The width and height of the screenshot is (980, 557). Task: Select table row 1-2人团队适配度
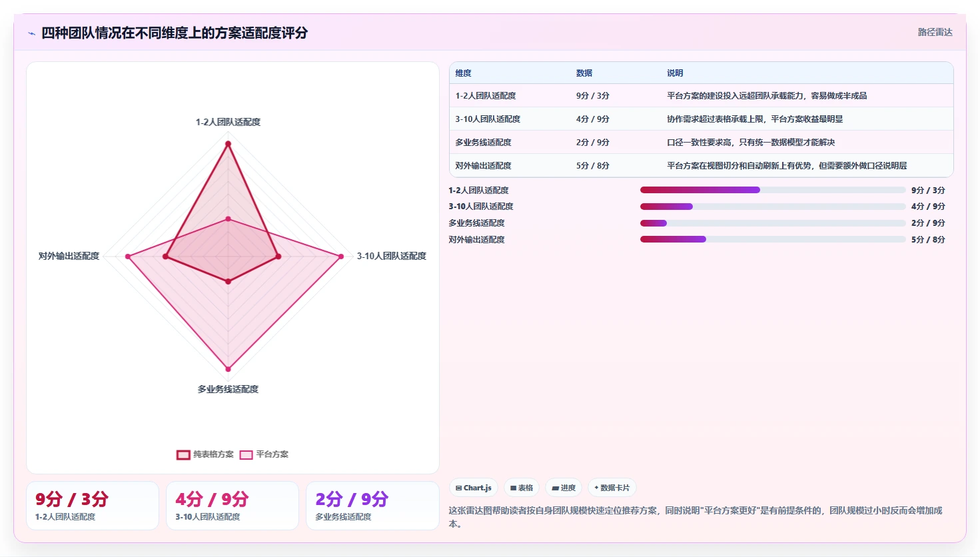(702, 96)
